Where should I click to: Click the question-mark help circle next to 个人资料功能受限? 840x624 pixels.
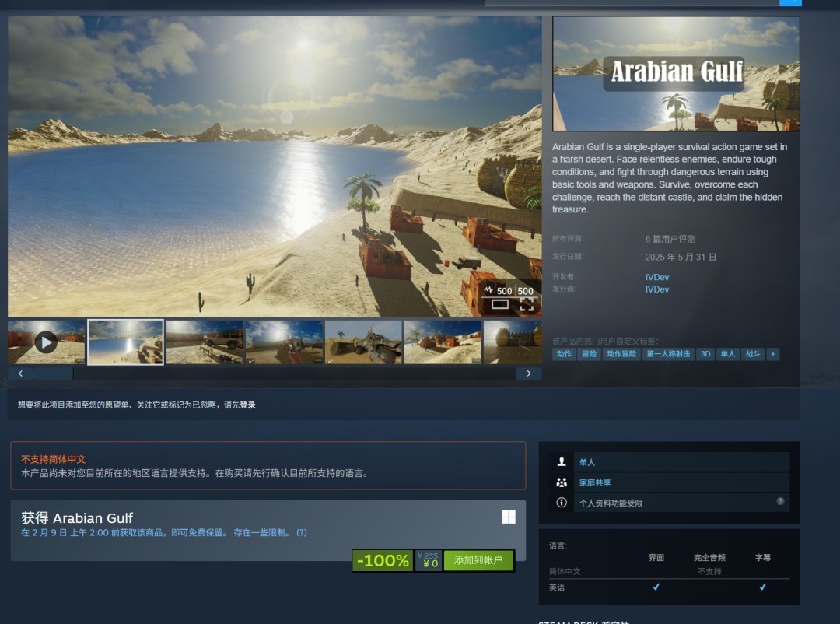tap(779, 502)
